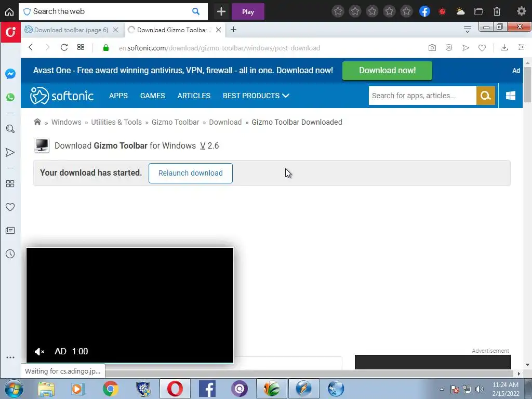Click the green Download now! button
The width and height of the screenshot is (532, 399).
coord(387,71)
